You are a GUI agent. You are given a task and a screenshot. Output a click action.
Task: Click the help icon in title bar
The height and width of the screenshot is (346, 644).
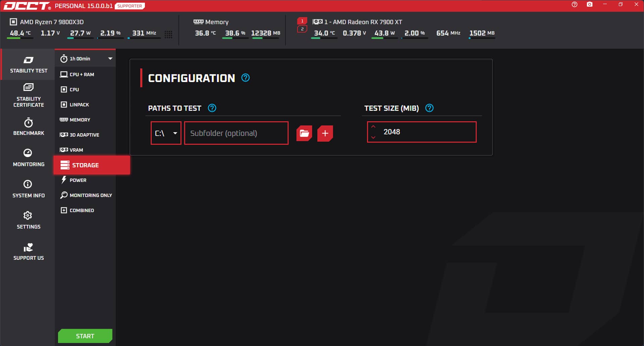575,5
